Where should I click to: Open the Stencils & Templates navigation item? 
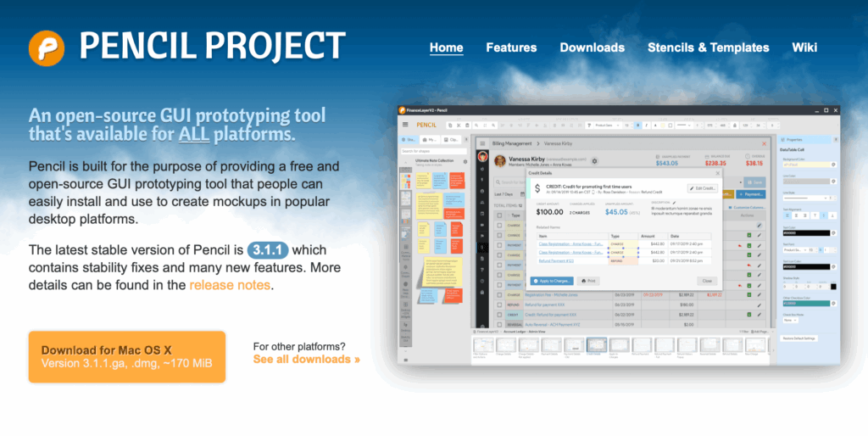709,48
